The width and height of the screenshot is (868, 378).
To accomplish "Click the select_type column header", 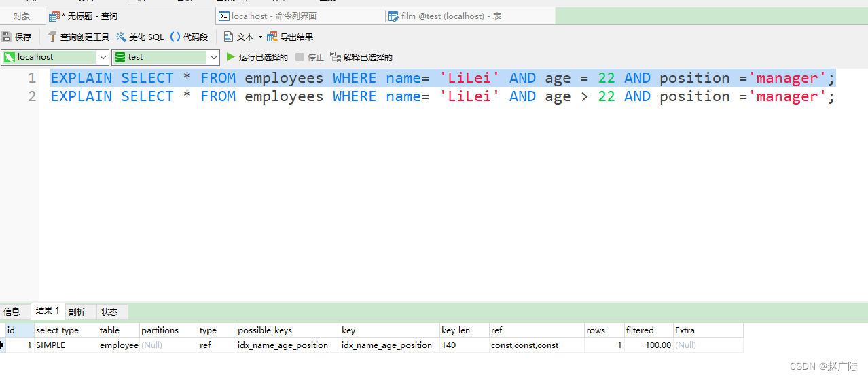I will pos(66,330).
